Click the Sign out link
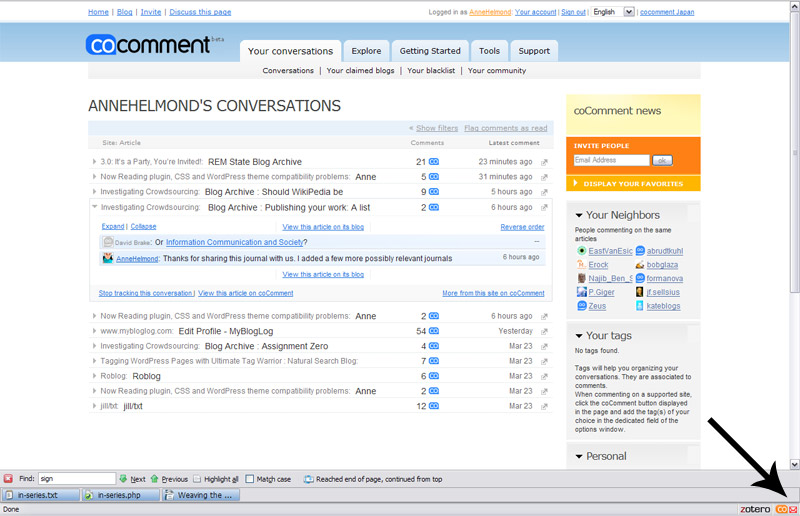Image resolution: width=800 pixels, height=516 pixels. [573, 12]
